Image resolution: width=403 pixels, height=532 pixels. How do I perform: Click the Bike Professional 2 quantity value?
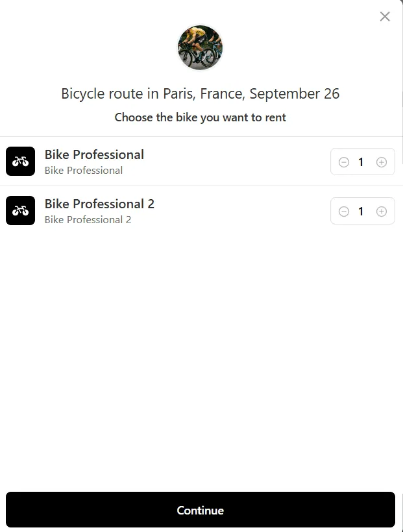point(361,212)
